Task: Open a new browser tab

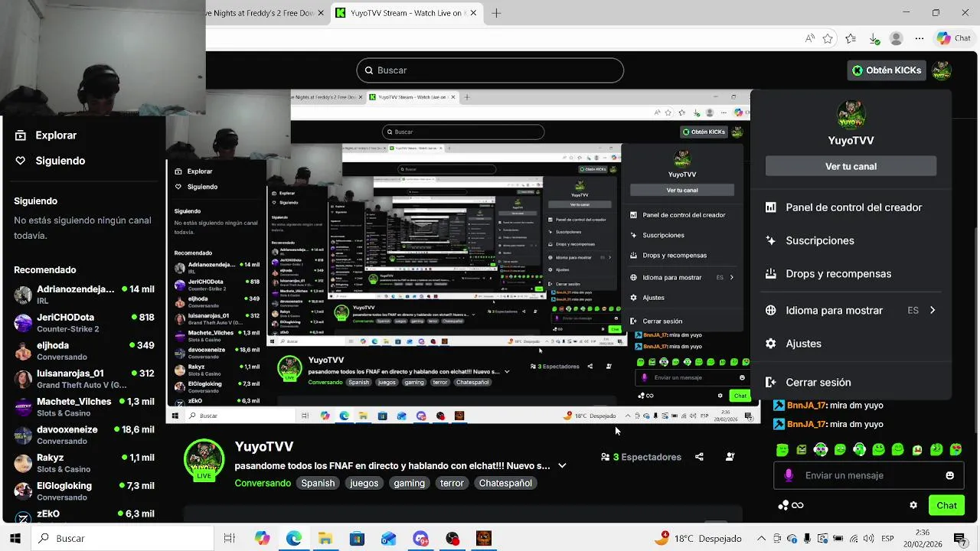Action: (496, 13)
